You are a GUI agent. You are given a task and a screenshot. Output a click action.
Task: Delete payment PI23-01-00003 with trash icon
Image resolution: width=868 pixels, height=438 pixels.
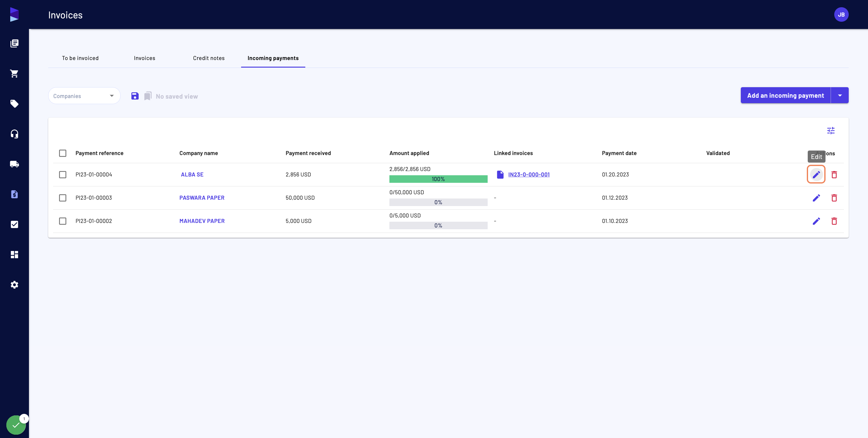click(x=834, y=198)
